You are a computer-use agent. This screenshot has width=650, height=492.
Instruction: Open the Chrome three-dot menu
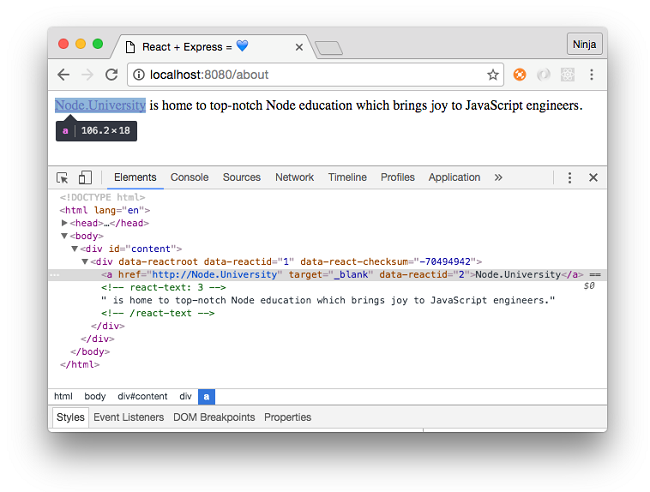pos(592,75)
